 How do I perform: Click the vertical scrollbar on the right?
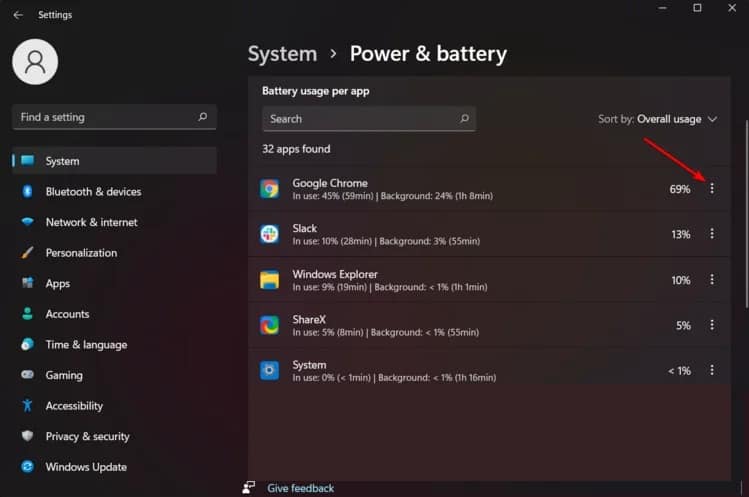point(746,213)
